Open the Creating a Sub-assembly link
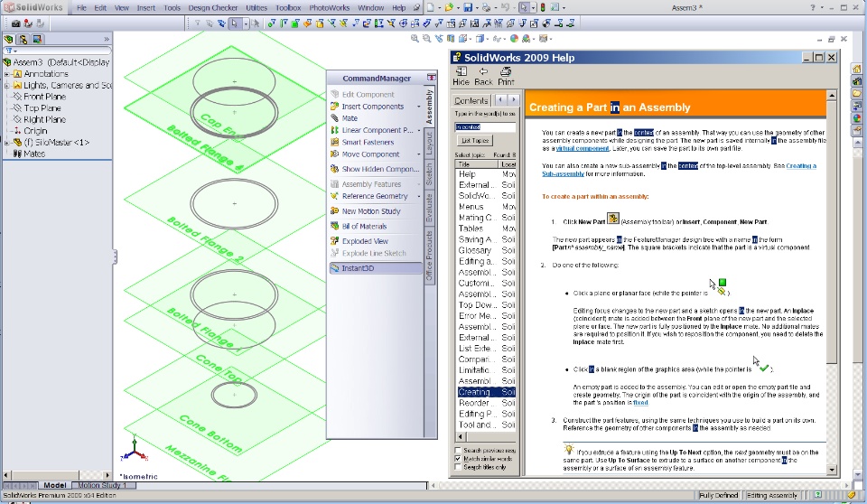This screenshot has width=867, height=504. (679, 170)
